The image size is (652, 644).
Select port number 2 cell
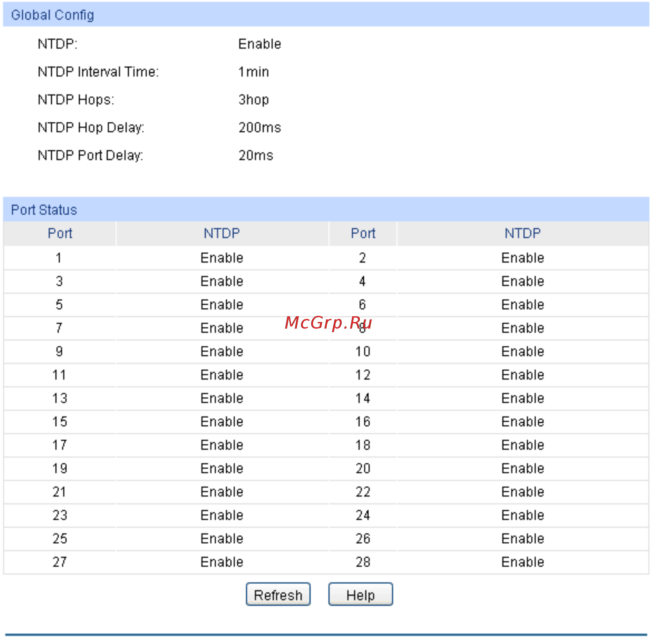(x=363, y=258)
